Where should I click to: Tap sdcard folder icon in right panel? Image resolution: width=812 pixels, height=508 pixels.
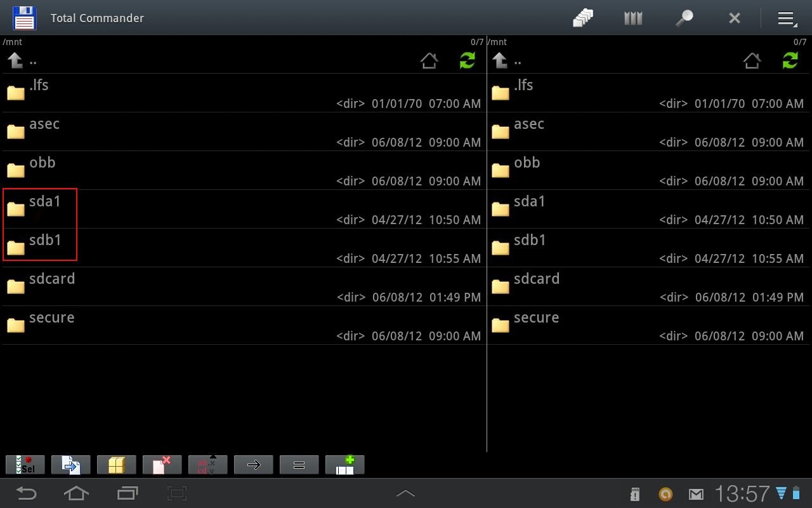click(501, 286)
